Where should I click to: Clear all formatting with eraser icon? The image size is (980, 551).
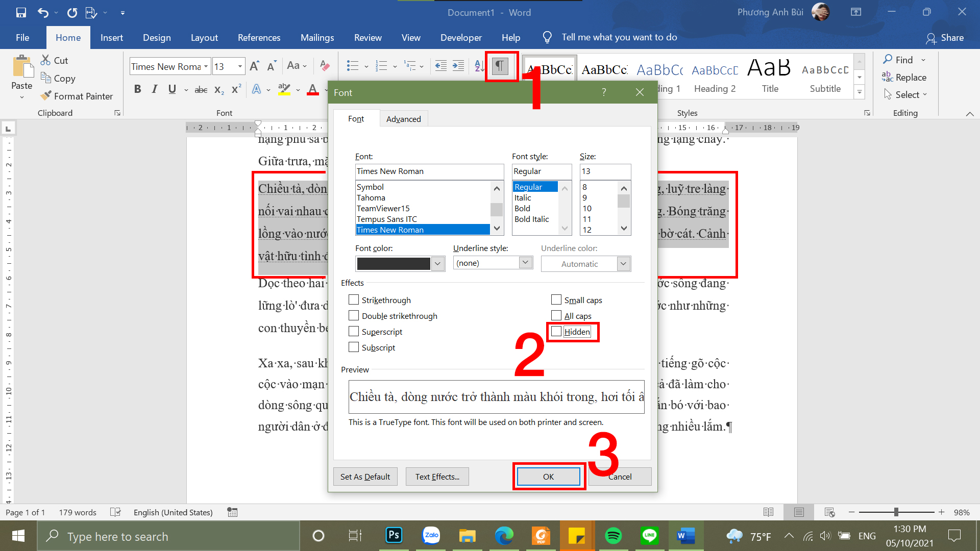coord(325,66)
